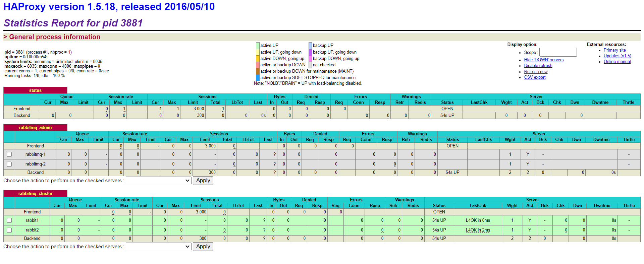Click the 'backup UP, going down' legend swatch
Image resolution: width=644 pixels, height=264 pixels.
click(310, 52)
